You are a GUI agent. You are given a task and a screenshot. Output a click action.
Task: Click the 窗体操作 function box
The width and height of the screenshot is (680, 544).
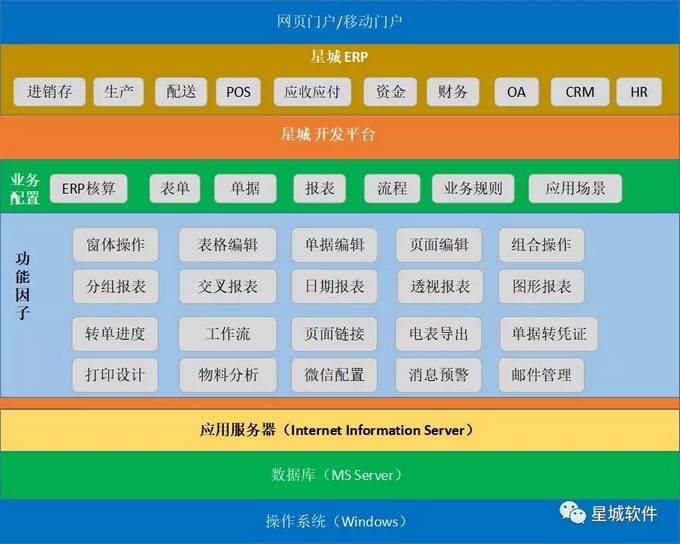pos(115,245)
